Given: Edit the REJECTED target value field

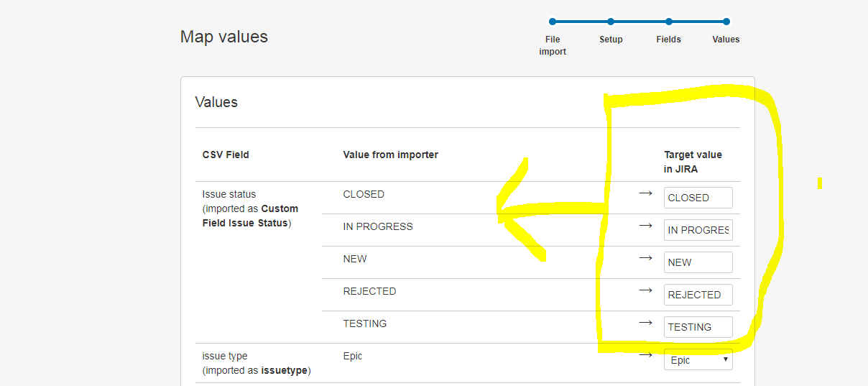Looking at the screenshot, I should [698, 295].
